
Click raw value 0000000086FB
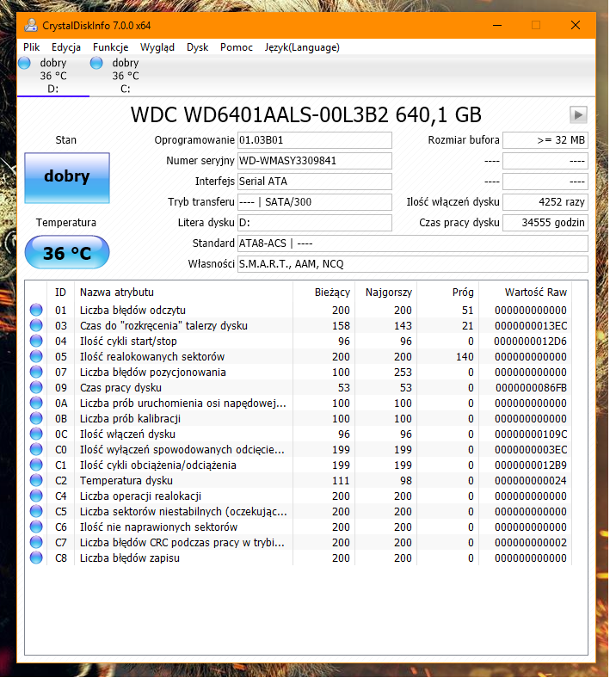(531, 388)
